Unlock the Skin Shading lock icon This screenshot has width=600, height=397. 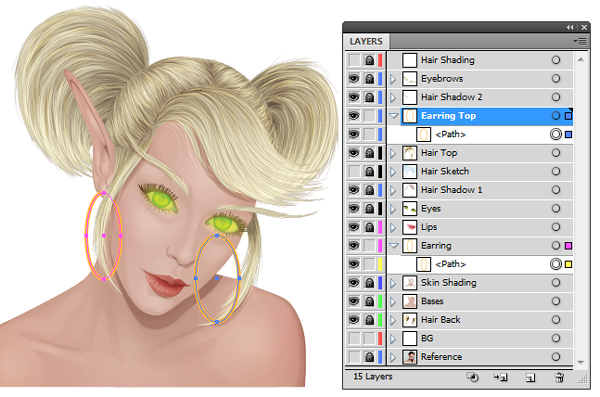369,283
